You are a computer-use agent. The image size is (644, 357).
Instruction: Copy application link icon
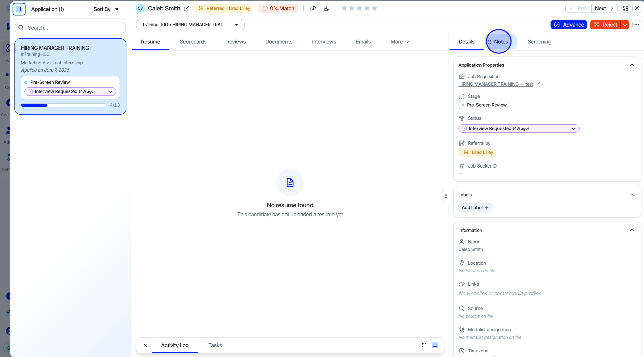click(313, 8)
